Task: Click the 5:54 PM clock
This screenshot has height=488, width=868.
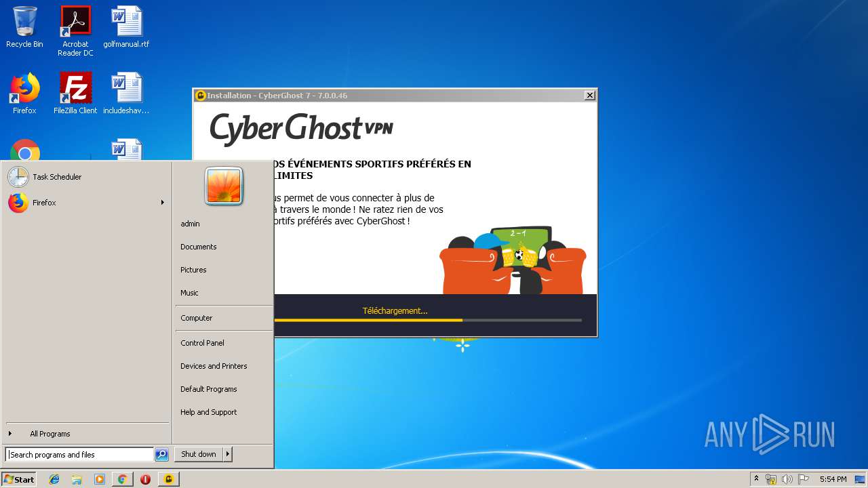Action: [x=833, y=479]
